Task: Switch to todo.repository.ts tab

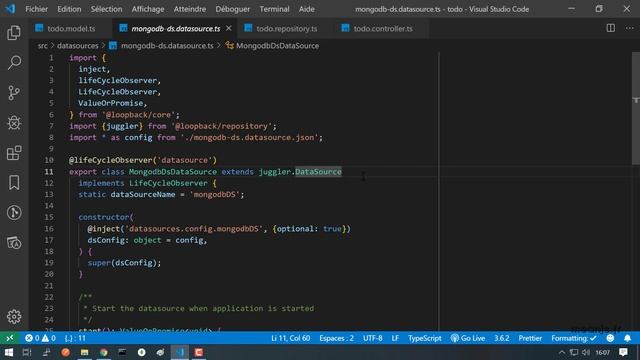Action: [x=282, y=28]
